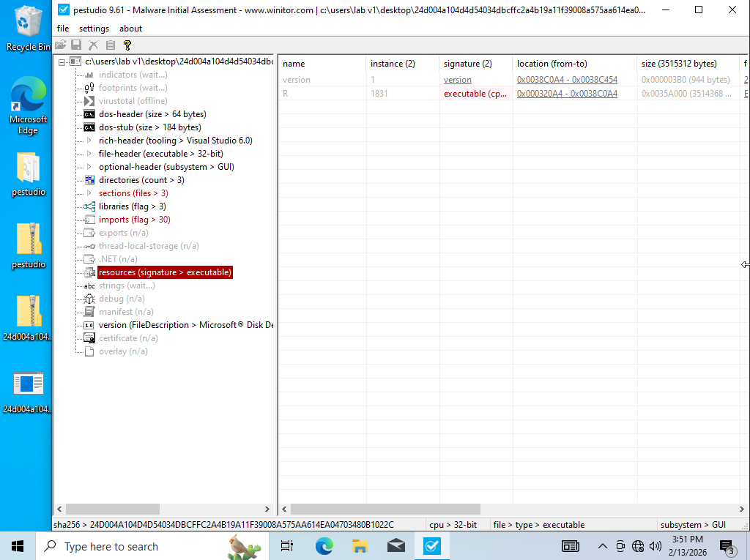Screen dimensions: 750x560
Task: Click the resources node icon
Action: tap(89, 272)
